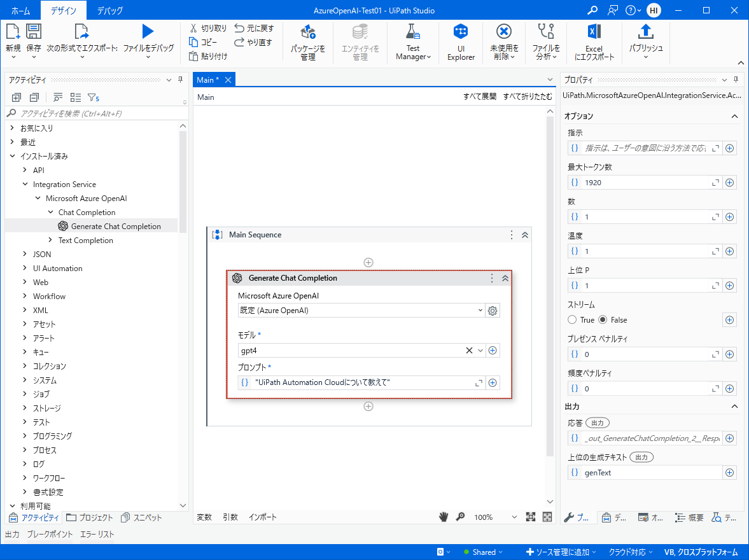
Task: Open the モデル gpt4 dropdown
Action: [480, 350]
